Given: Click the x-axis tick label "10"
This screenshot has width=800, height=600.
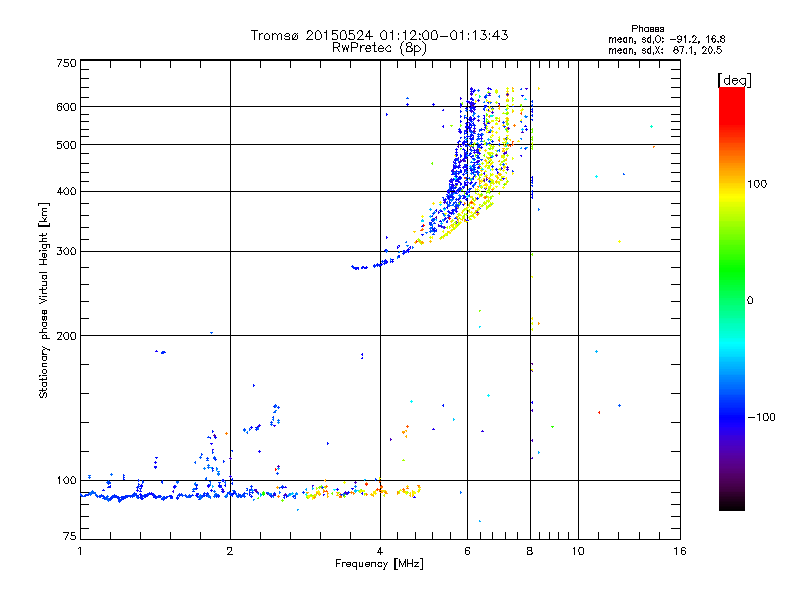Looking at the screenshot, I should point(578,551).
